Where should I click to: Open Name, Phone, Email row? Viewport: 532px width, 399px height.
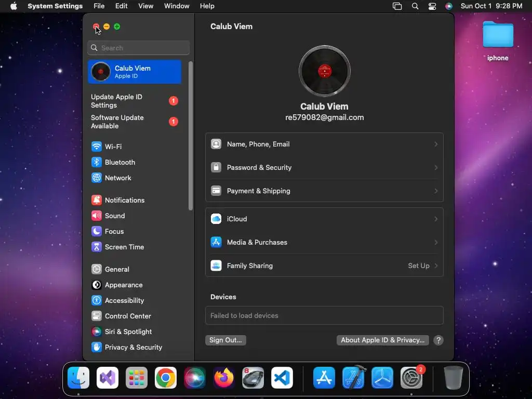click(x=324, y=144)
